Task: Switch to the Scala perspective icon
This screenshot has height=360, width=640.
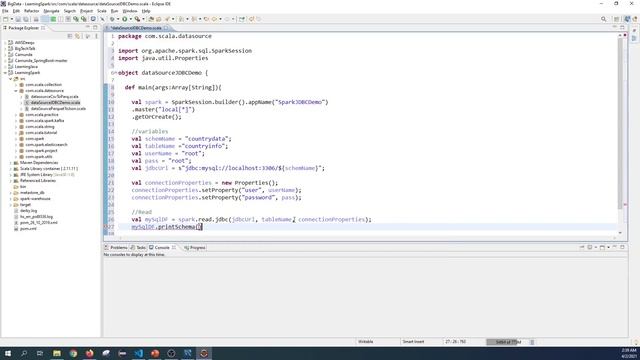Action: point(627,19)
